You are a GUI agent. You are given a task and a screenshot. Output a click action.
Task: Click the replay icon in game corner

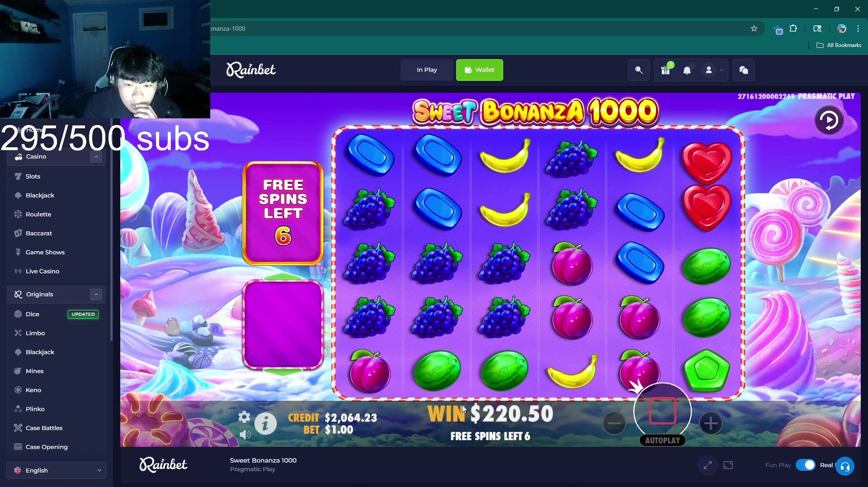(x=829, y=120)
